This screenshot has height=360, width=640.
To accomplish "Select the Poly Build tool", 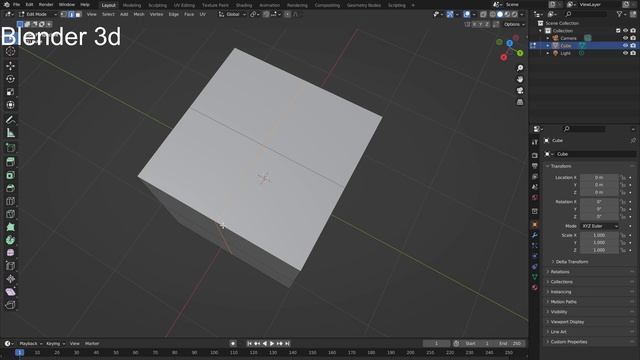I will coord(11,227).
